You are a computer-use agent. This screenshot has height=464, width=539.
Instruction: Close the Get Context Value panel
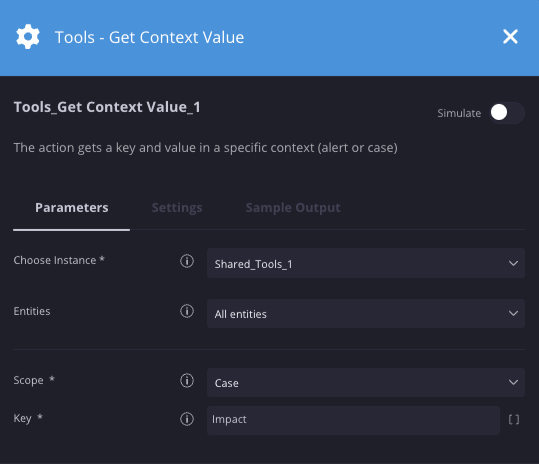(510, 37)
